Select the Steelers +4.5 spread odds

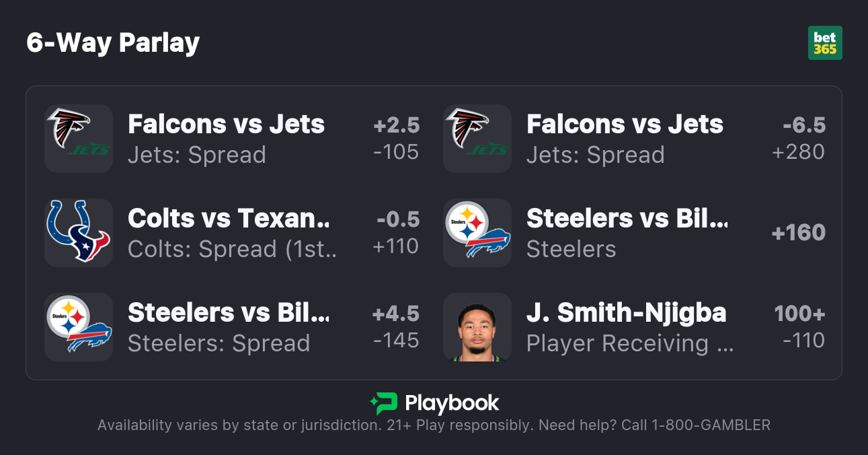click(x=396, y=327)
